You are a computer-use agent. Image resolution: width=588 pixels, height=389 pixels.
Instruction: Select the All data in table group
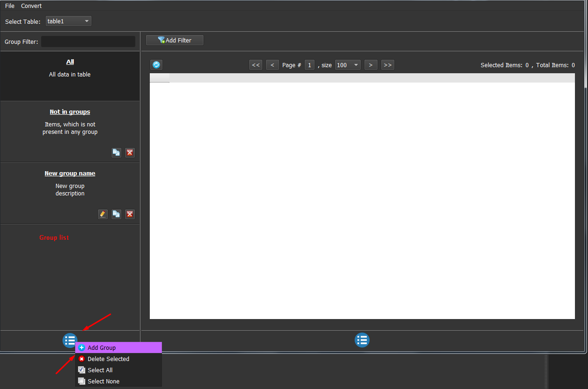point(70,75)
